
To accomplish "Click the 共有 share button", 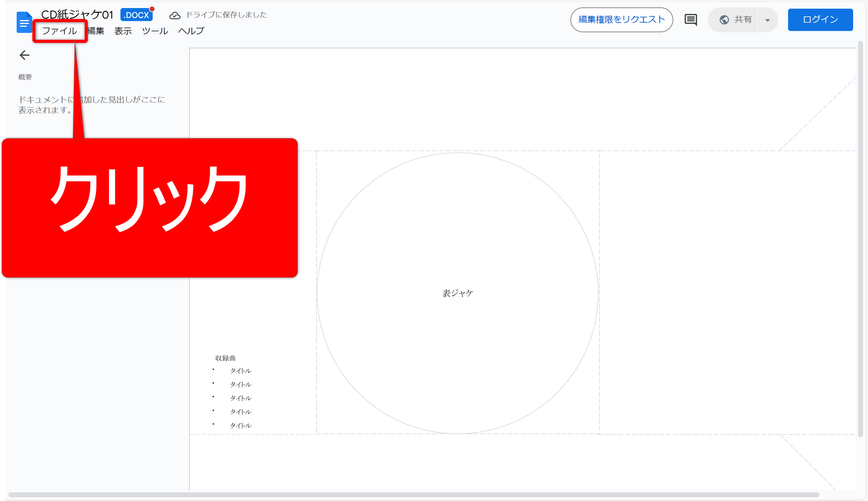I will [742, 20].
